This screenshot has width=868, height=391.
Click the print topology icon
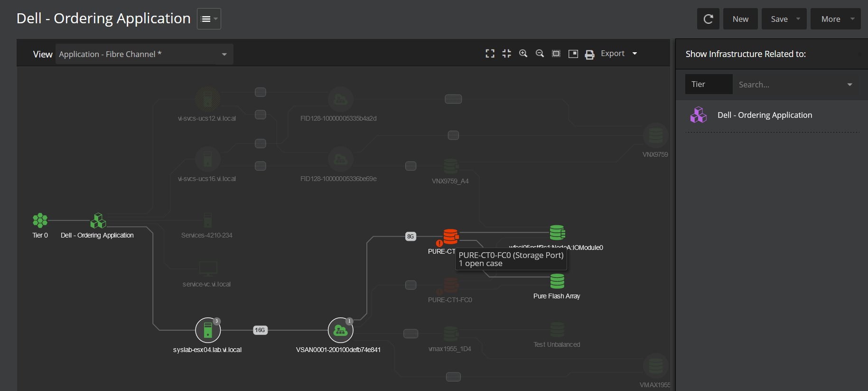click(589, 55)
